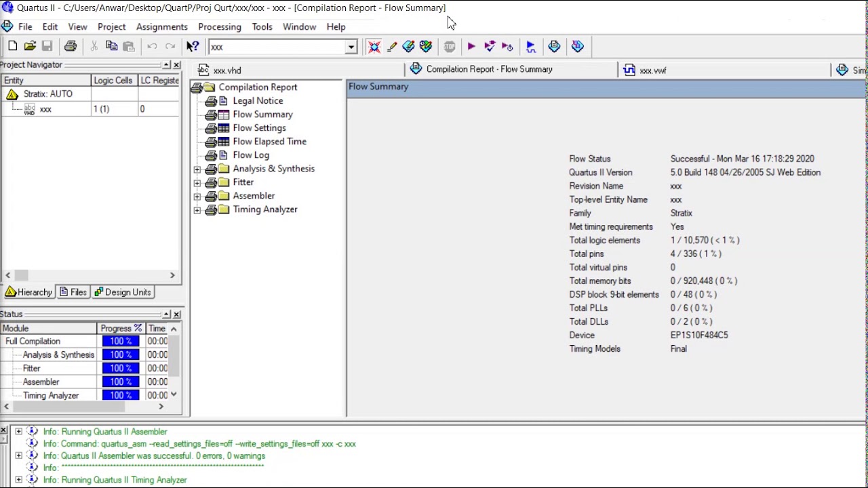Open the Window menu
The height and width of the screenshot is (488, 868).
point(299,26)
